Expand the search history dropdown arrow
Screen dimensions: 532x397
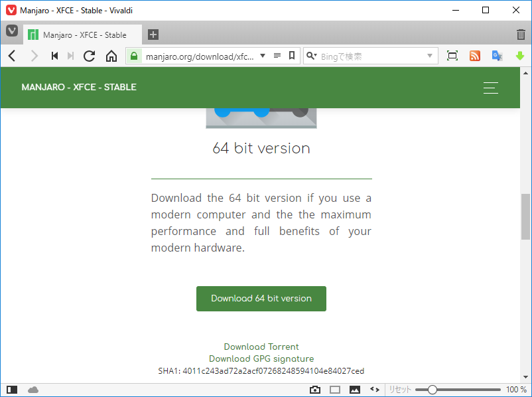tap(430, 56)
